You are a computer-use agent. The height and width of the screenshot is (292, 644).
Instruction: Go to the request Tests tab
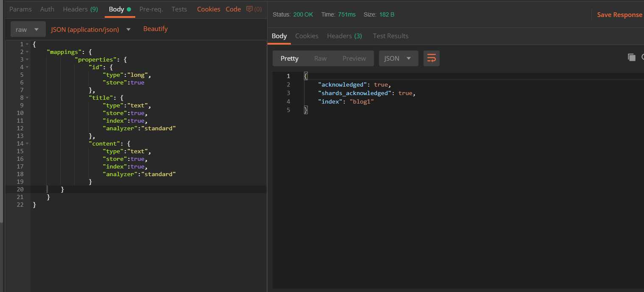tap(179, 9)
